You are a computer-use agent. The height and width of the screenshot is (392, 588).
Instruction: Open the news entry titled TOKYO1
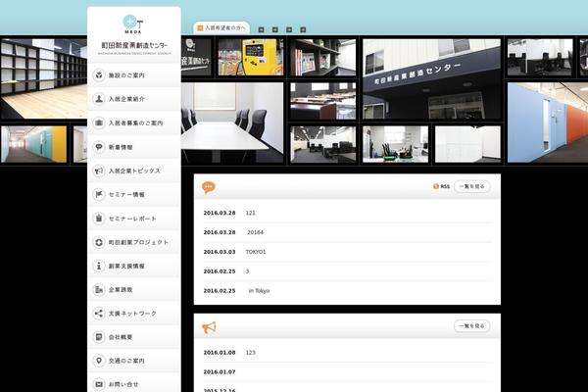[x=256, y=252]
